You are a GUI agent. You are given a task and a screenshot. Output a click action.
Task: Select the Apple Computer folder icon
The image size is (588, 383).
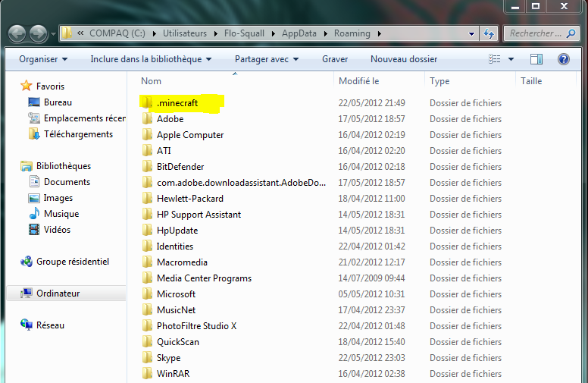click(147, 135)
